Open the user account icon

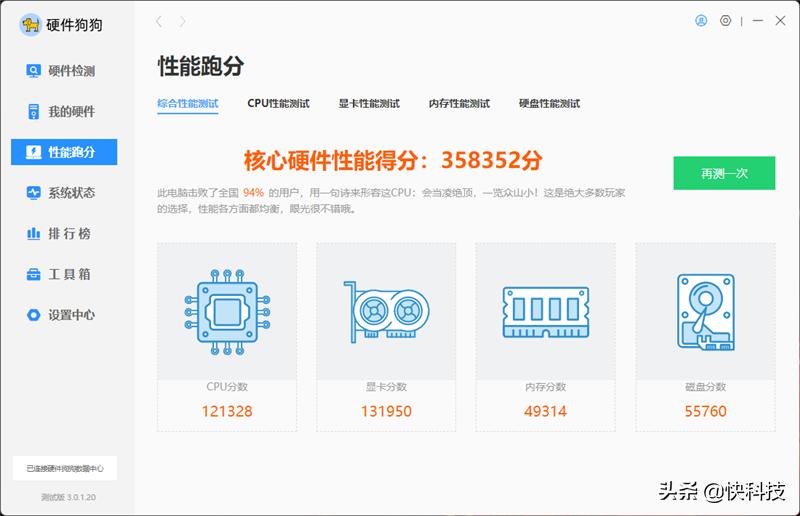pyautogui.click(x=701, y=21)
